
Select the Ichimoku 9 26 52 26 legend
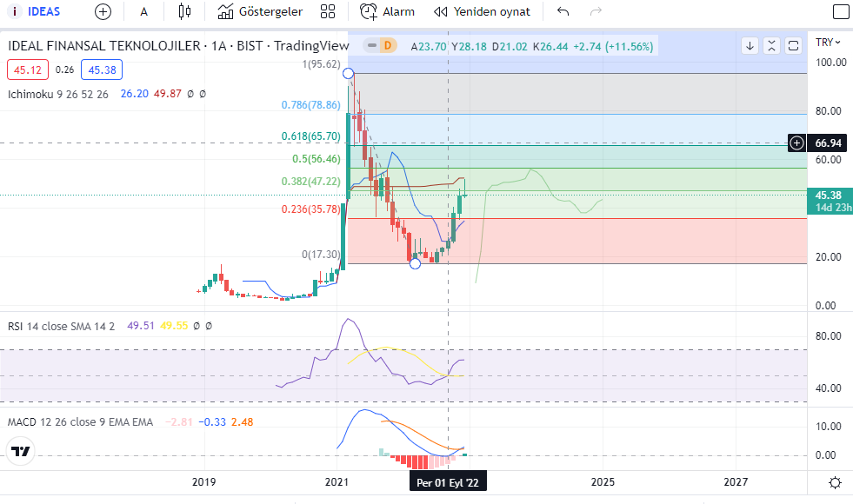[57, 94]
